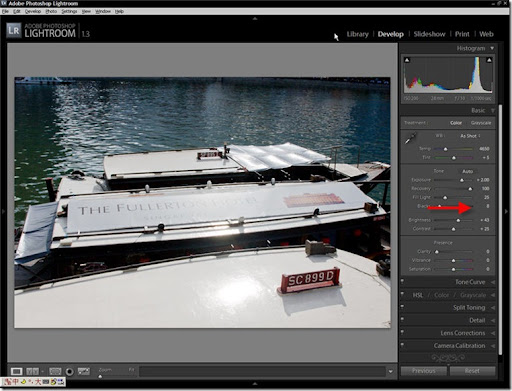
Task: Show the left panel via edge arrow
Action: point(3,211)
